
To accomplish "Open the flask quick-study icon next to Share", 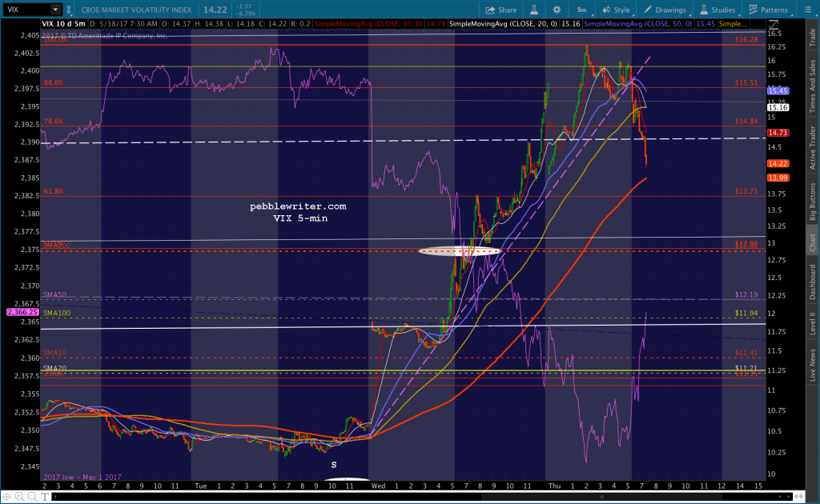I will coord(534,10).
